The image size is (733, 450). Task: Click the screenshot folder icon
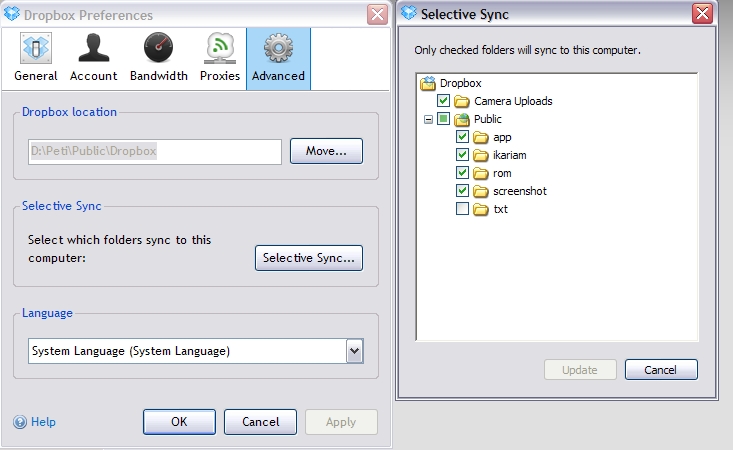tap(481, 191)
